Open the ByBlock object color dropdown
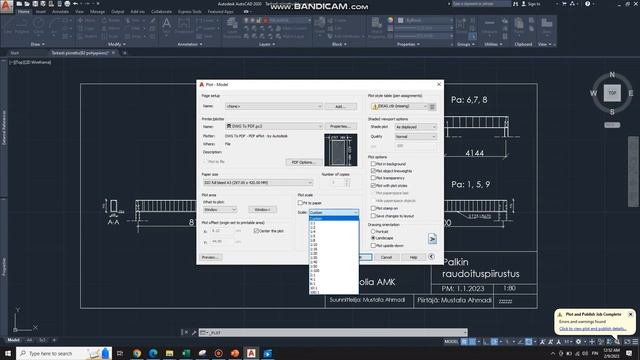Screen dimensions: 640x360 tap(425, 20)
